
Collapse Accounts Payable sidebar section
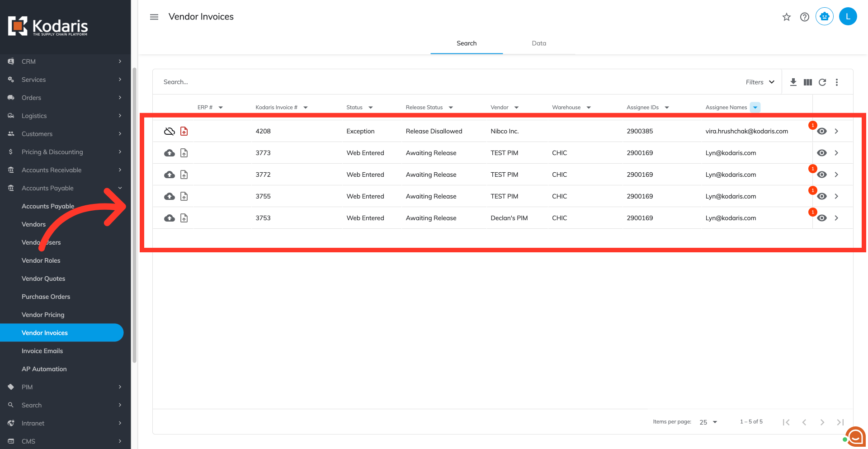tap(66, 188)
